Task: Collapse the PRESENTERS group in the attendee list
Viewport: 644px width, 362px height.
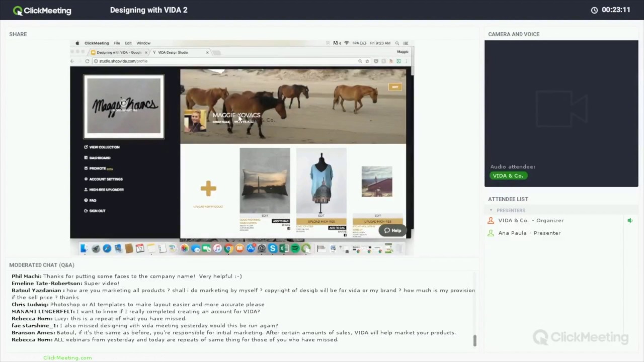Action: (492, 211)
